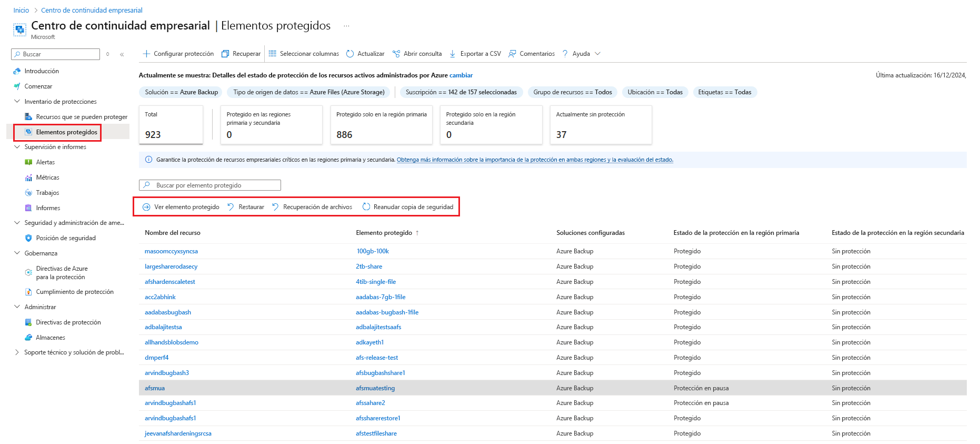Screen dimensions: 980x444
Task: Click the Directivas de protección icon
Action: 28,322
